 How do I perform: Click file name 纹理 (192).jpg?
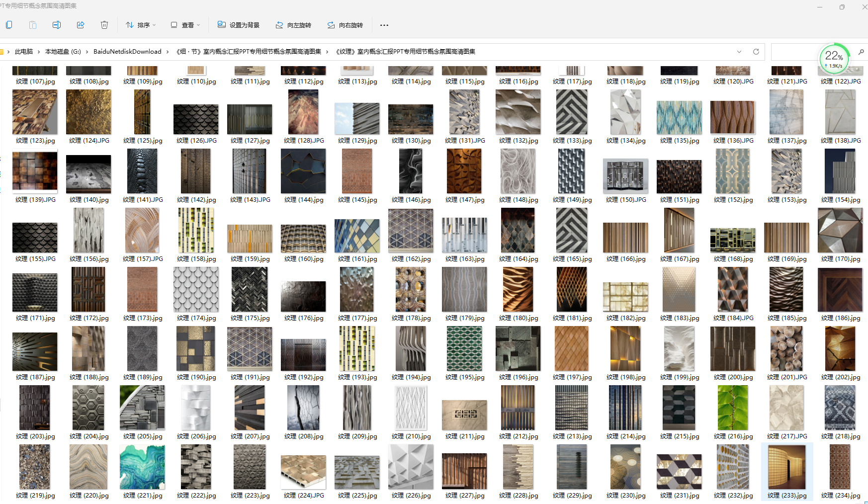pos(304,377)
